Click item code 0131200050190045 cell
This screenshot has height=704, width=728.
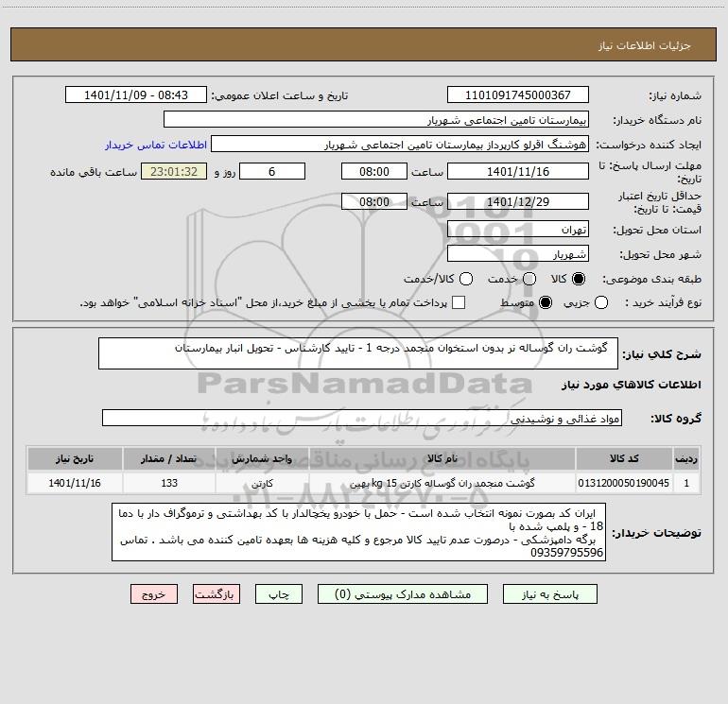[x=624, y=483]
